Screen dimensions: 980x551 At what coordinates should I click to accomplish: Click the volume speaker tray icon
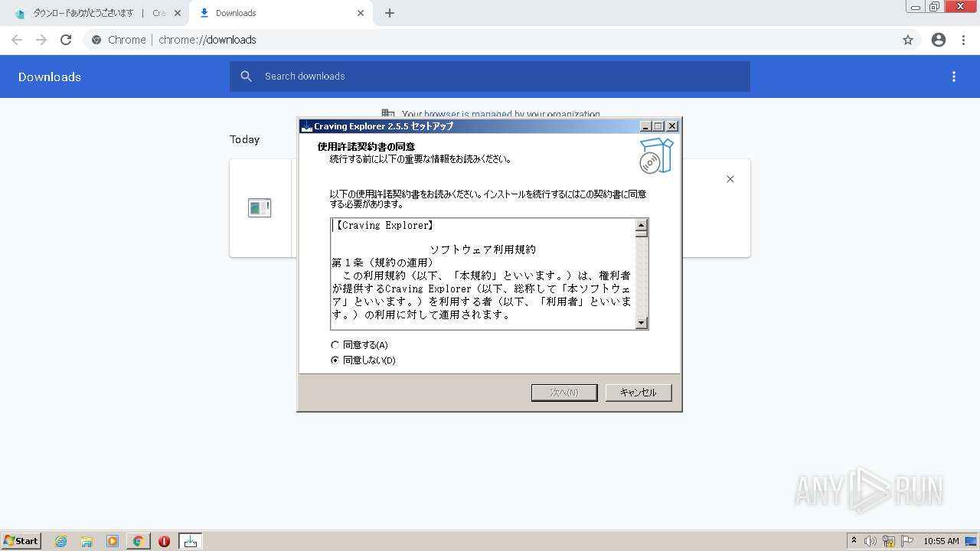point(871,541)
